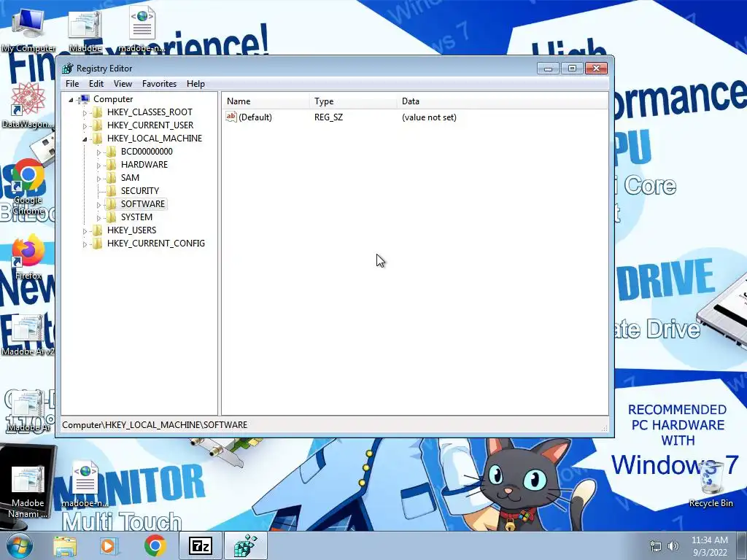Click the SAM folder icon
This screenshot has height=560, width=747.
tap(111, 178)
